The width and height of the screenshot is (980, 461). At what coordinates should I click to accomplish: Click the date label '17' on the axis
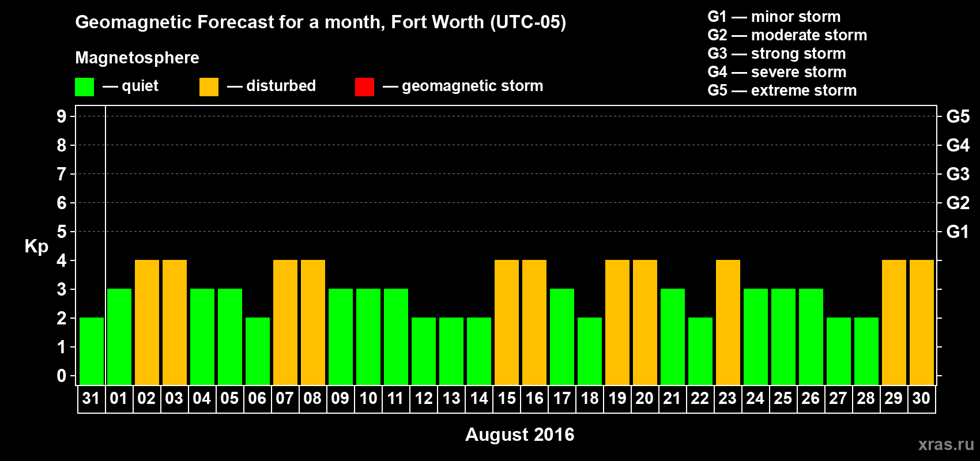click(x=562, y=398)
